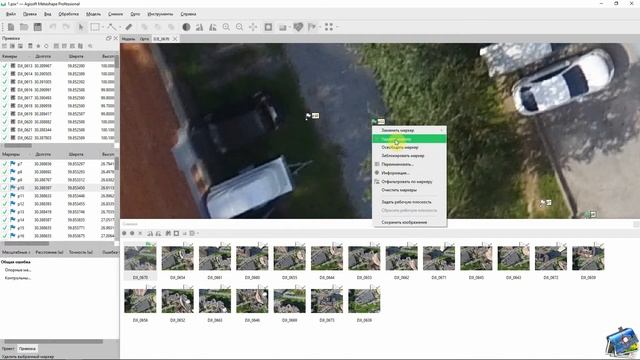Open brightness adjustment half-circle icon
The image size is (640, 360).
click(186, 27)
